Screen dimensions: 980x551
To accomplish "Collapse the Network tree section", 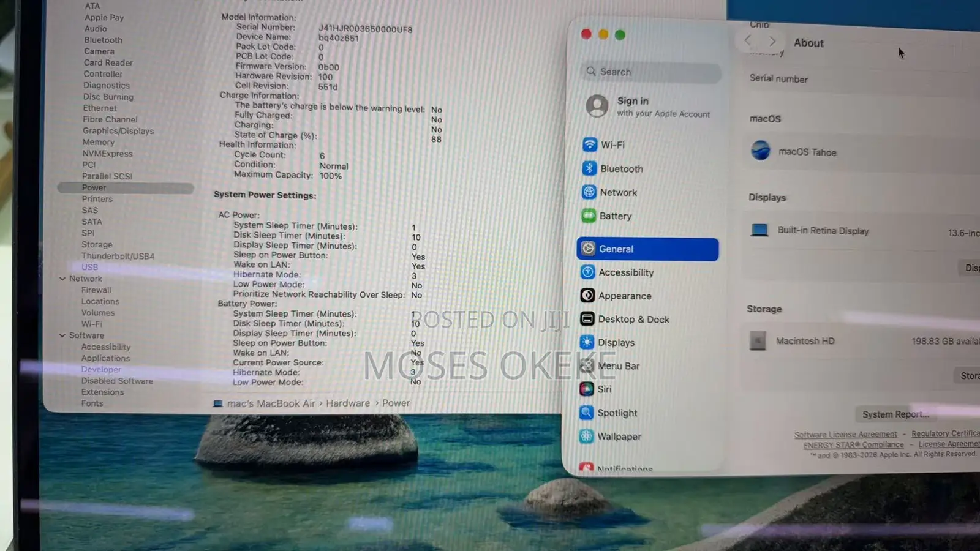I will [x=62, y=279].
